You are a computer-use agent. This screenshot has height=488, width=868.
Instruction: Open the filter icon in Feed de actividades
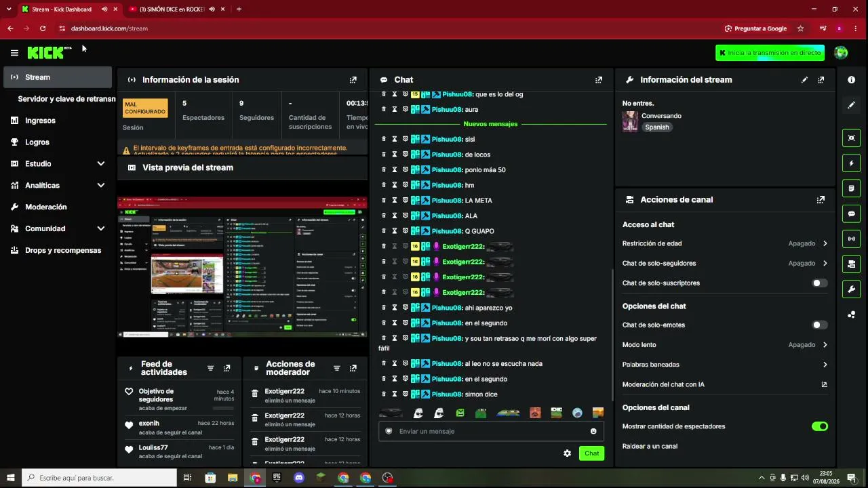click(210, 368)
